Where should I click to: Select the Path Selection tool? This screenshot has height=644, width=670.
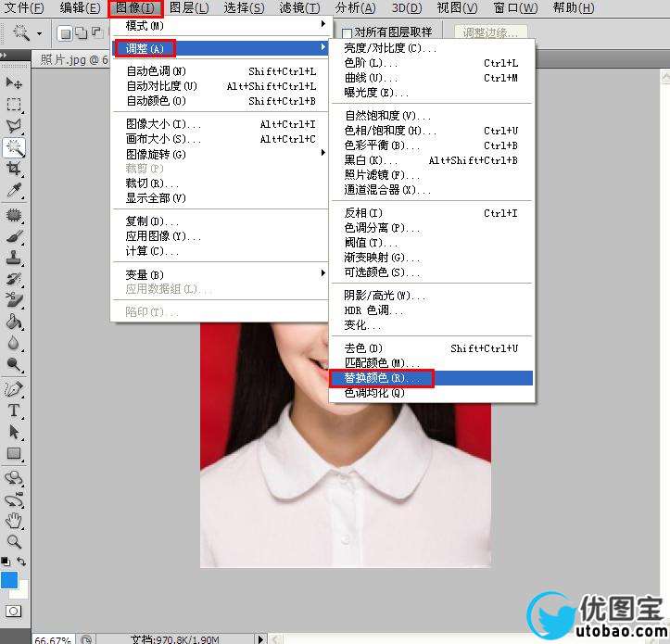(x=14, y=432)
